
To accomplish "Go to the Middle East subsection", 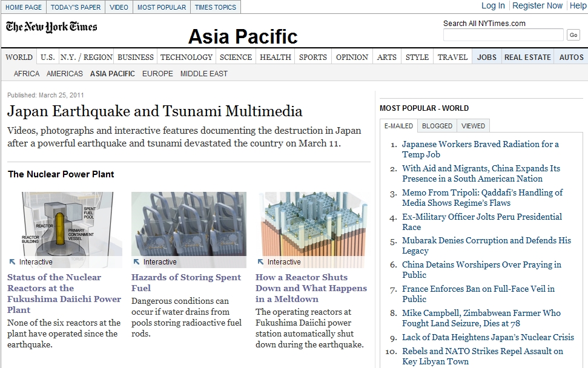I will [x=203, y=74].
